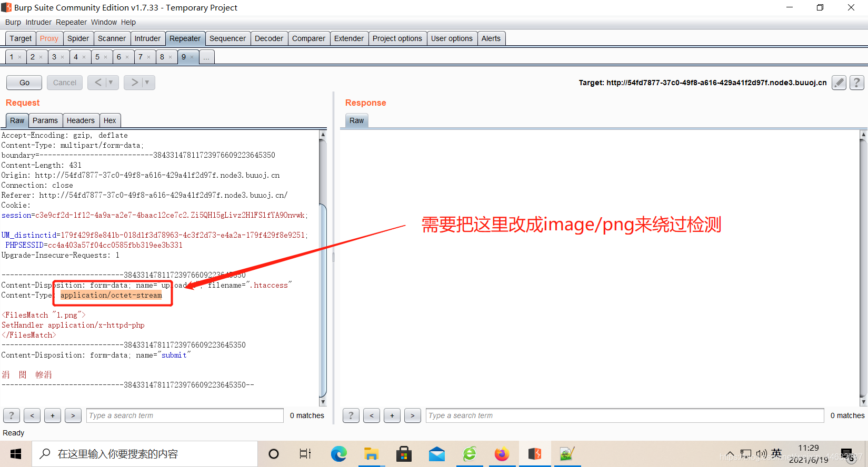
Task: Open the Repeater menu in the menu bar
Action: (x=71, y=22)
